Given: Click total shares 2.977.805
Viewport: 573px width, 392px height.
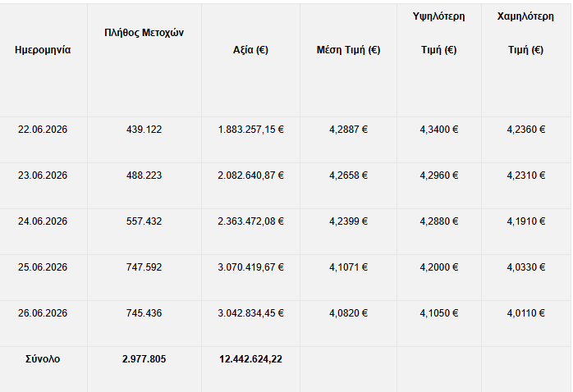Looking at the screenshot, I should click(x=144, y=359).
